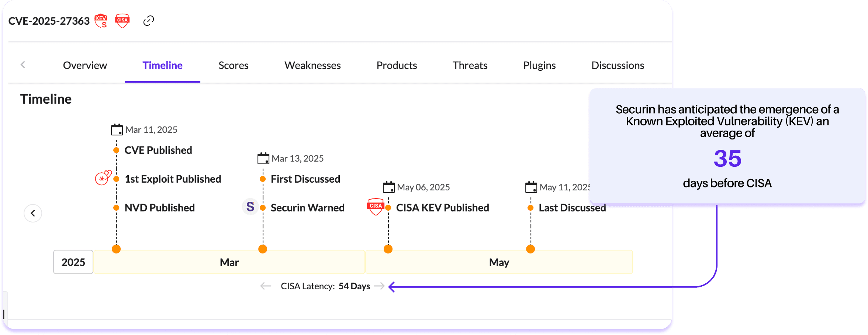This screenshot has height=335, width=868.
Task: Click the orange marker below CISA KEV Published
Action: 388,249
